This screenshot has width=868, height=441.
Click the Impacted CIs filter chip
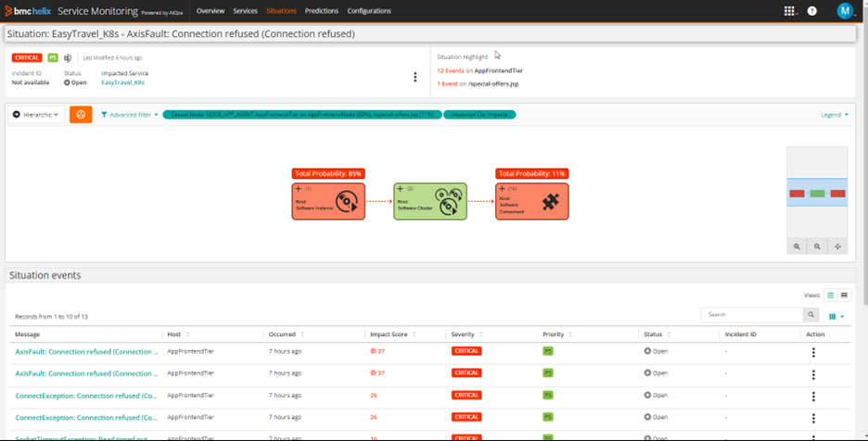coord(479,115)
